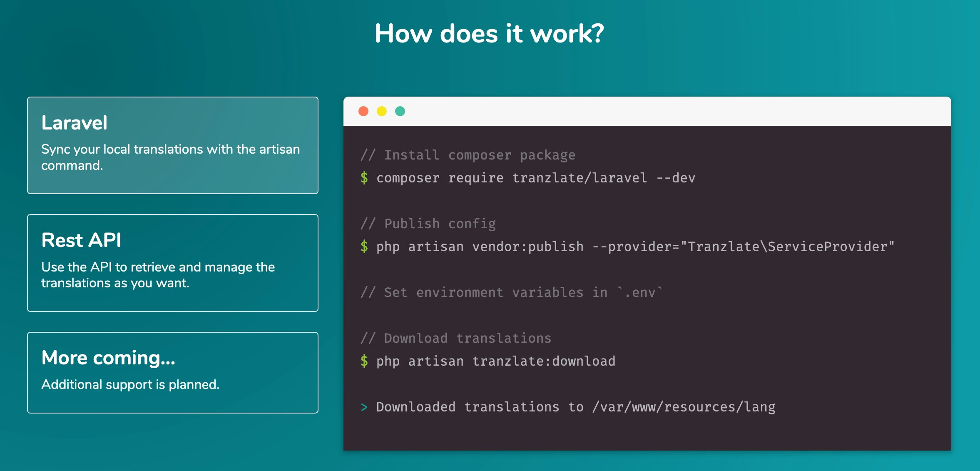Select the Rest API tab card

173,263
